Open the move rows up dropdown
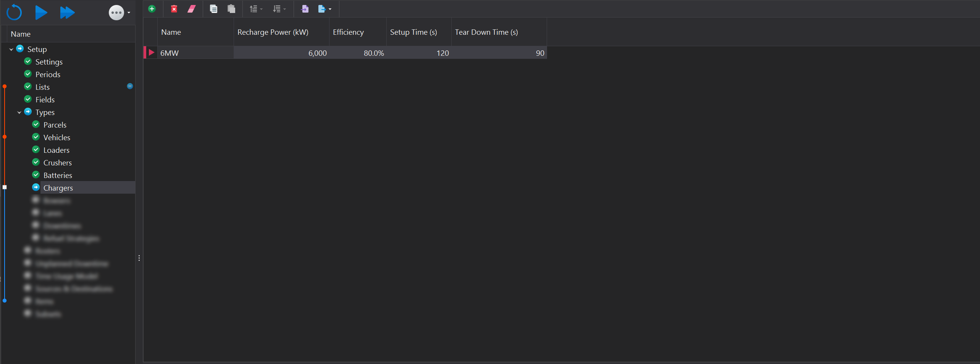Image resolution: width=980 pixels, height=364 pixels. pyautogui.click(x=255, y=9)
